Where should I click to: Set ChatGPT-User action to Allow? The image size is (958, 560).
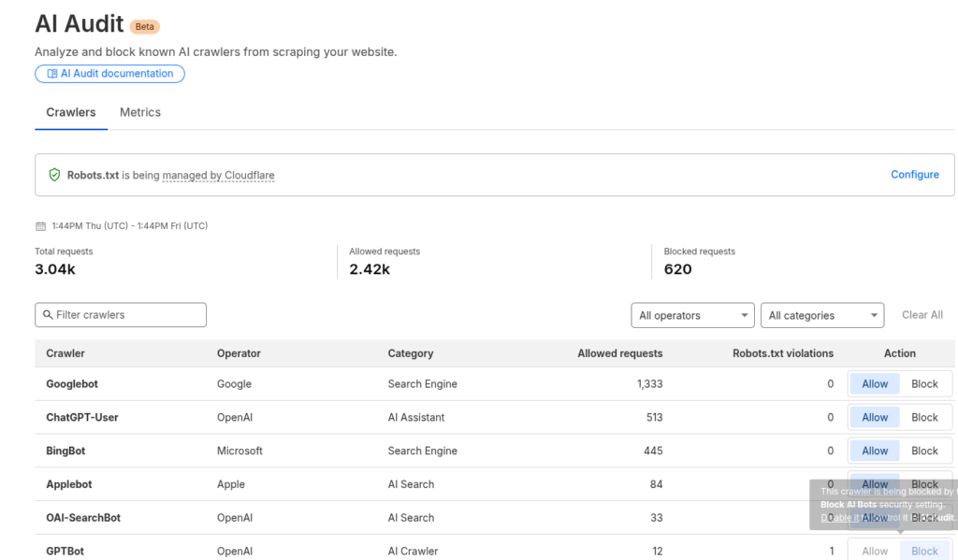[x=875, y=418]
